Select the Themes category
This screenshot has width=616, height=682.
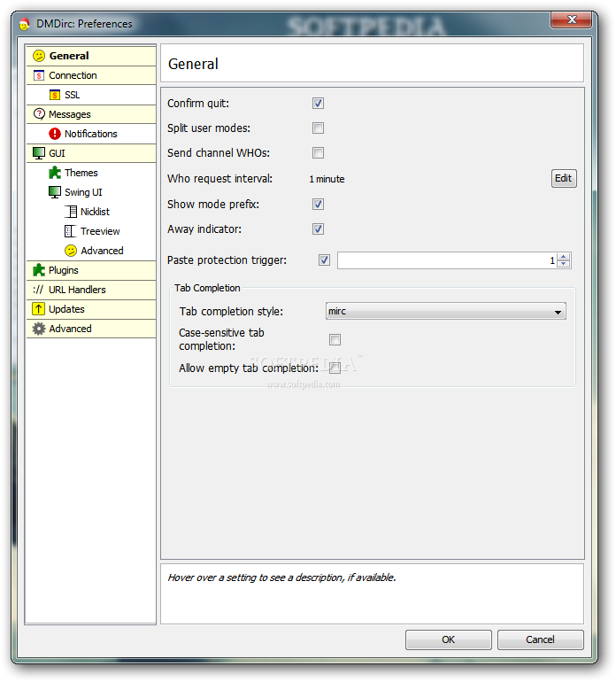[x=91, y=173]
